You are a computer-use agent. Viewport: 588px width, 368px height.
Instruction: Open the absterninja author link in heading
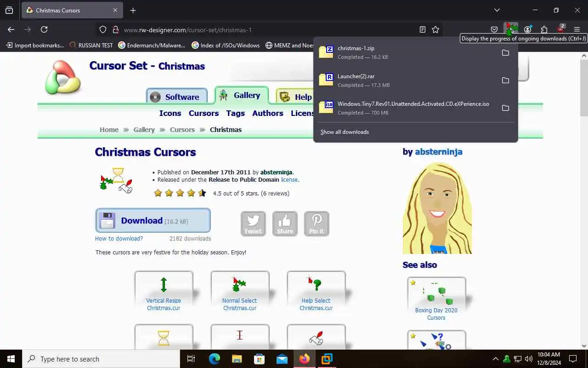point(438,152)
